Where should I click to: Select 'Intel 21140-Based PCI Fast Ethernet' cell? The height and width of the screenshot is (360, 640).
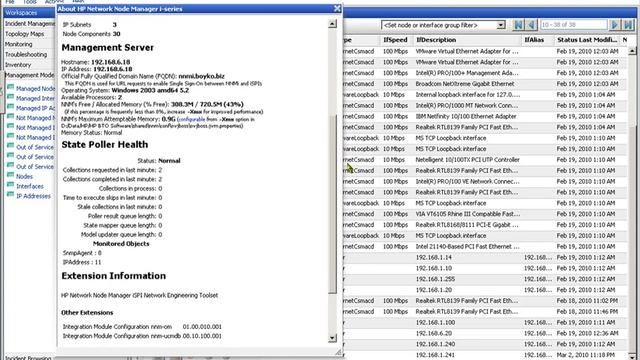click(x=467, y=247)
